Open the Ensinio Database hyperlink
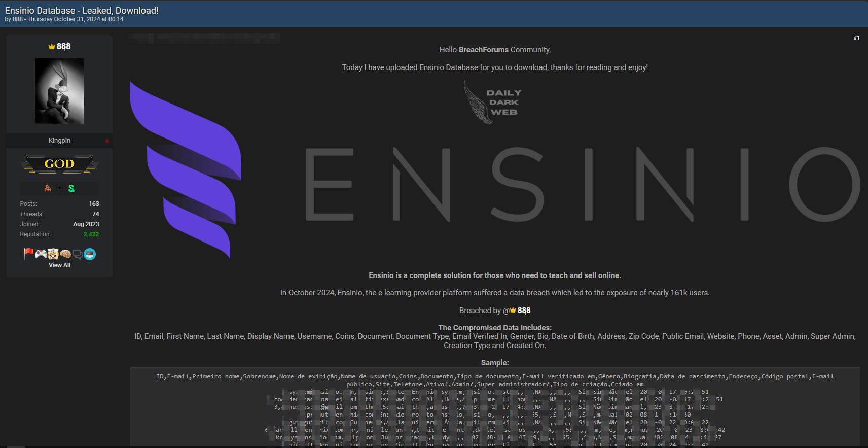868x448 pixels. tap(449, 67)
